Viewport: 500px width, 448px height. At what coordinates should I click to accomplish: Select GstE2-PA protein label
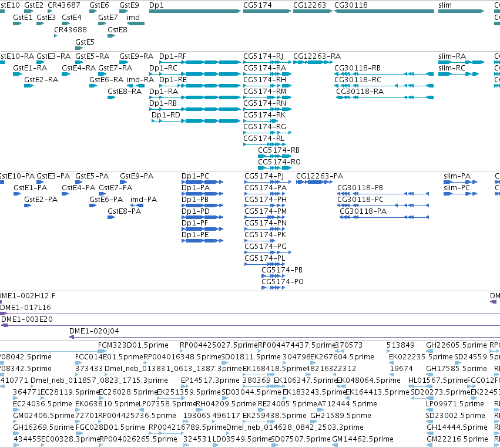click(41, 200)
